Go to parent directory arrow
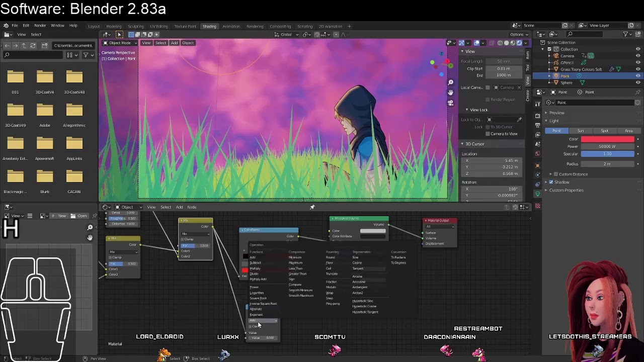The height and width of the screenshot is (362, 644). (x=24, y=46)
